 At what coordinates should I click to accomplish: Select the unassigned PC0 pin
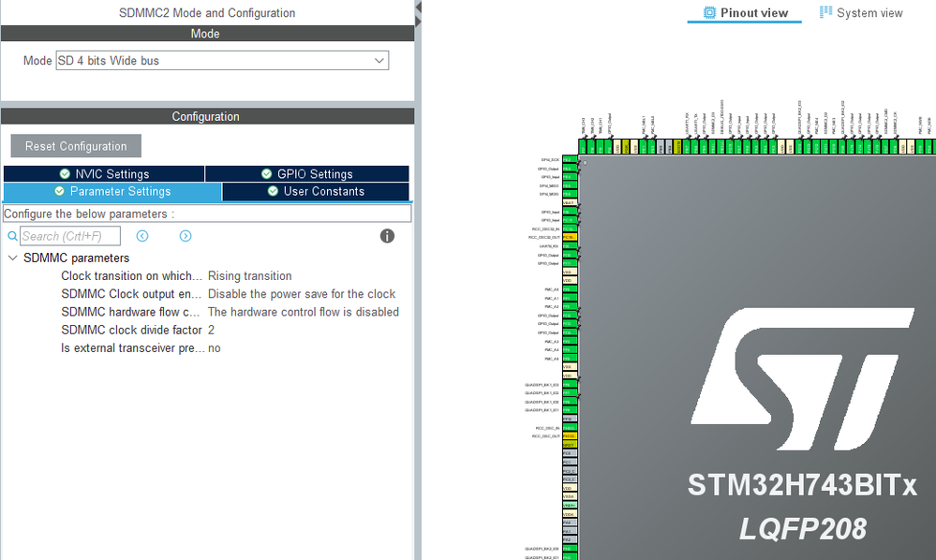coord(570,453)
